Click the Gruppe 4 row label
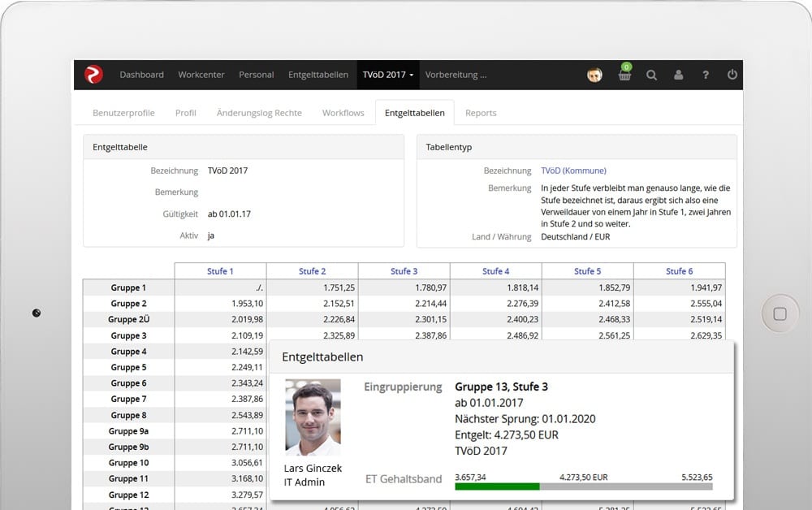Screen dimensions: 812x510 pos(128,352)
